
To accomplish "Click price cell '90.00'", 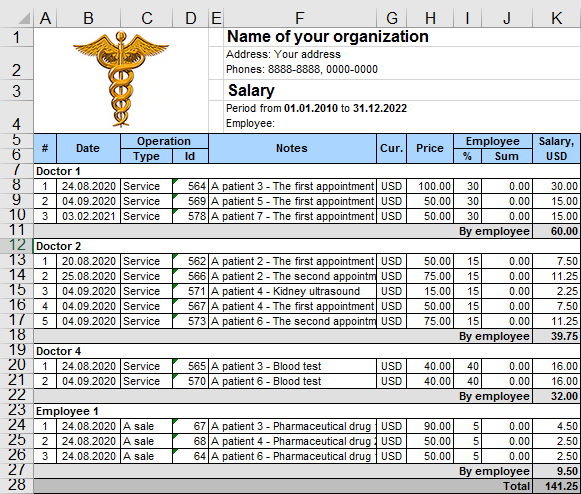I will point(430,426).
